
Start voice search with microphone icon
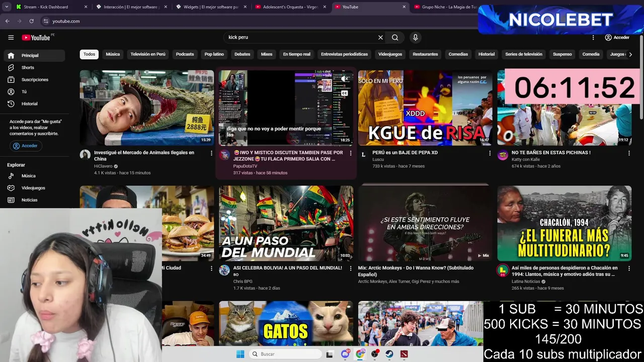coord(415,37)
